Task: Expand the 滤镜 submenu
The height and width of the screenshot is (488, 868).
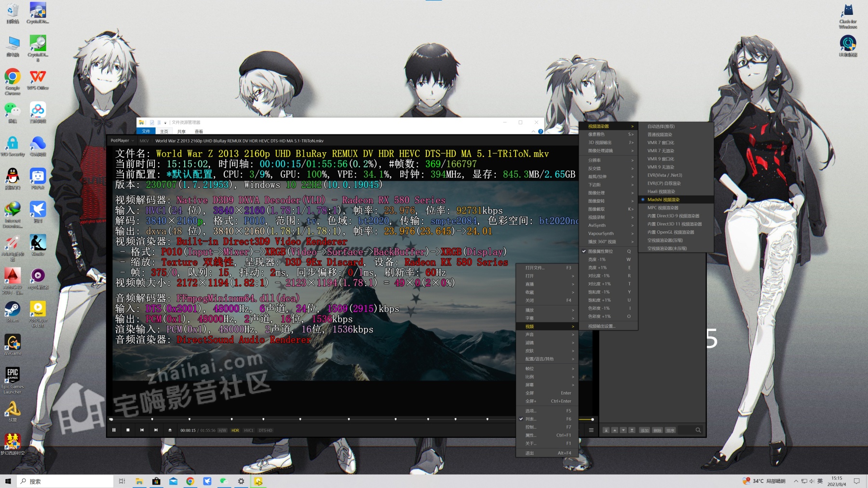Action: tap(546, 343)
